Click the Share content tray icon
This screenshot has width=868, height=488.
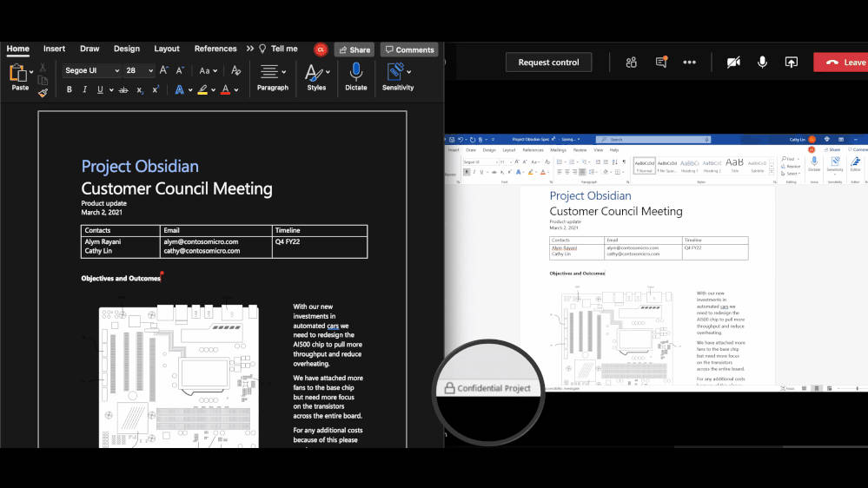791,62
